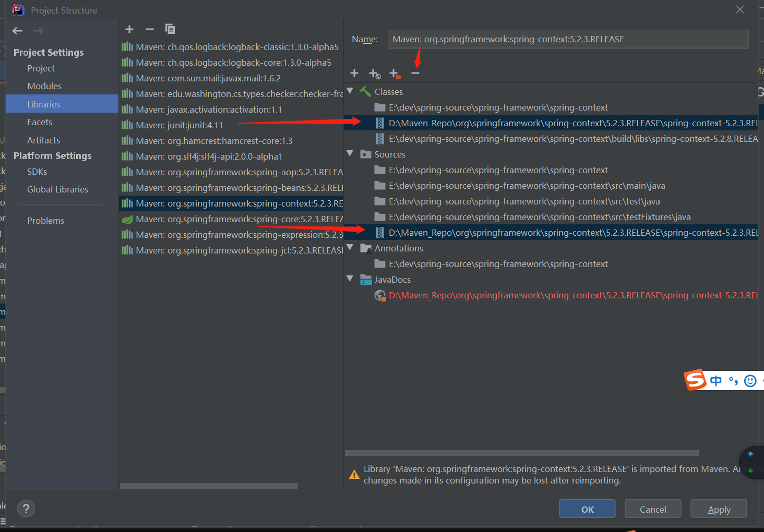Screen dimensions: 764x532
Task: Copy the selected library
Action: (170, 29)
